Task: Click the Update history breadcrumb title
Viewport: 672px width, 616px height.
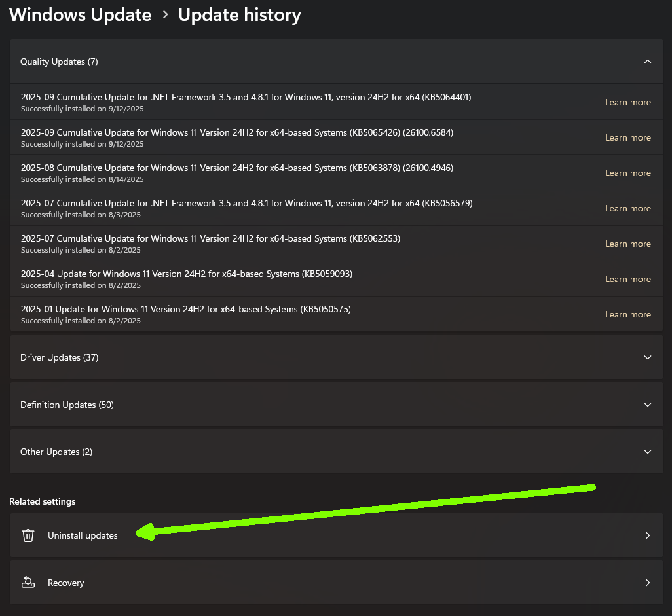Action: coord(240,15)
